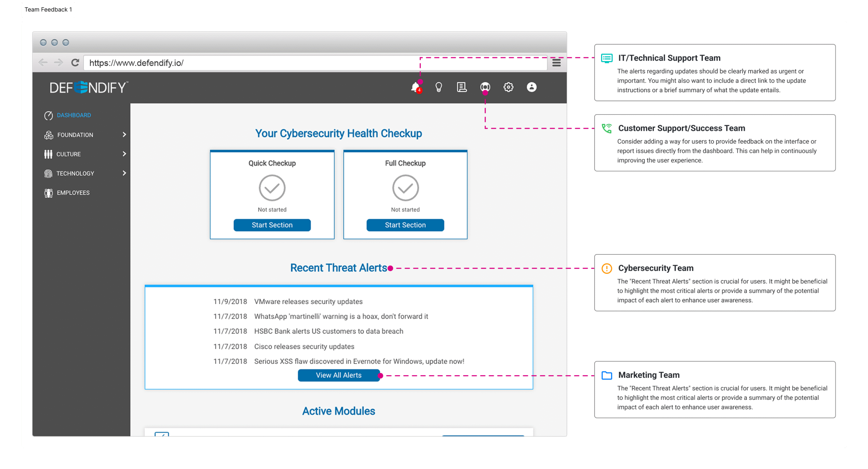Reload the page with refresh icon
The image size is (868, 469).
point(75,63)
